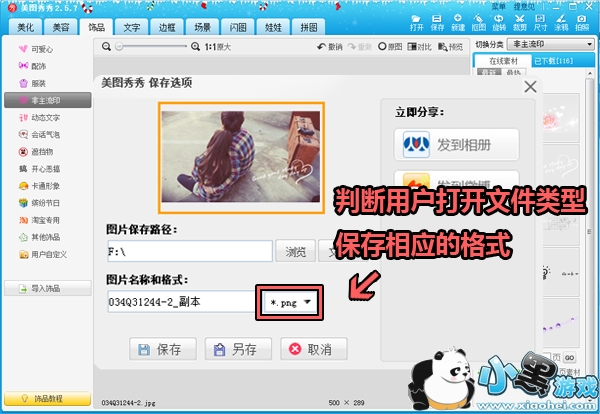Select 用户自定义 user custom category
The image size is (600, 414).
[42, 254]
